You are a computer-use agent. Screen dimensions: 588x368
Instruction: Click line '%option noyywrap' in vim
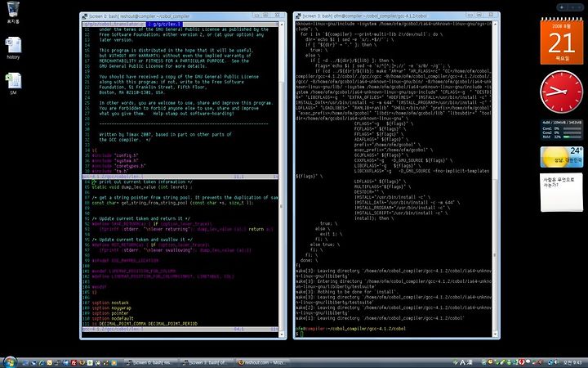[x=111, y=308]
